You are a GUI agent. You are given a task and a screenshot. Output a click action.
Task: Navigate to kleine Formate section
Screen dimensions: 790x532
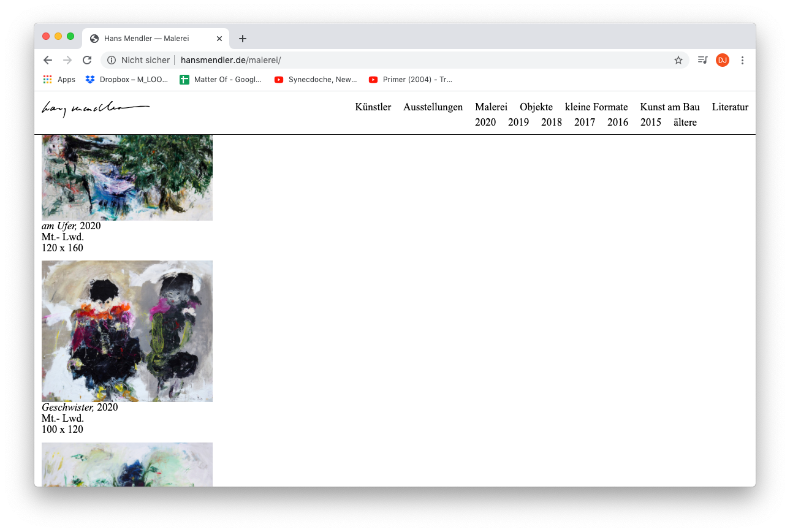coord(596,107)
